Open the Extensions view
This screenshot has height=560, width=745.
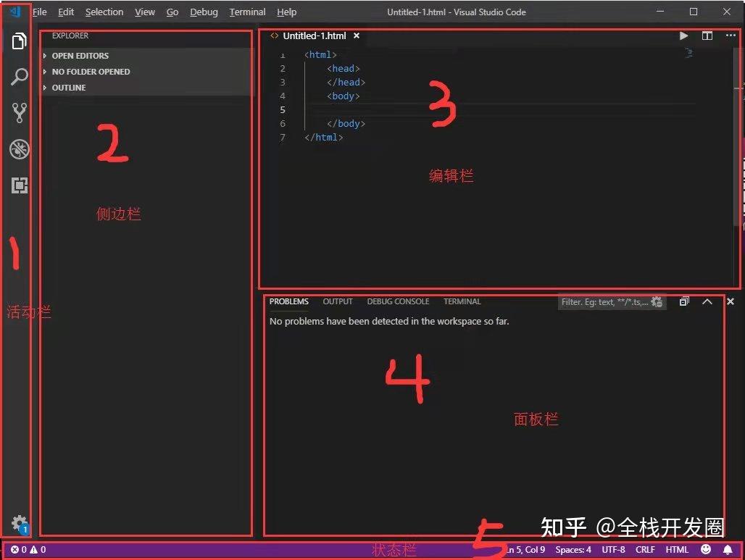pyautogui.click(x=20, y=185)
